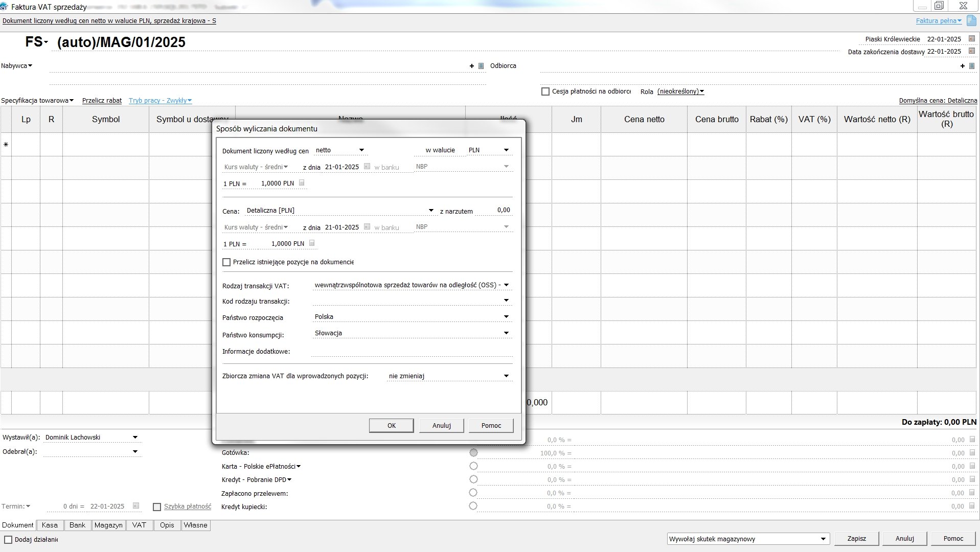The width and height of the screenshot is (980, 552).
Task: Expand the Państwo konsumpcji dropdown
Action: [506, 333]
